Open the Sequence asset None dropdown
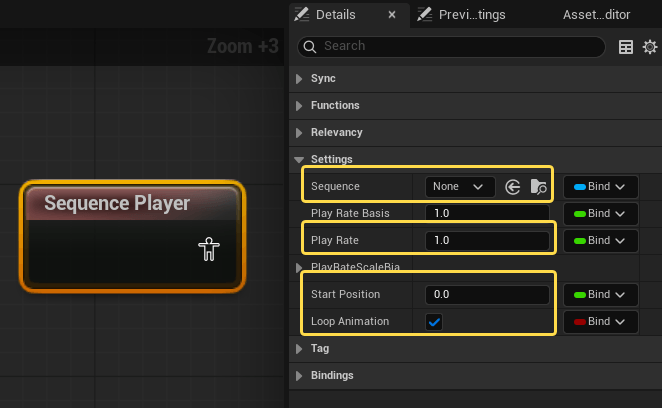Viewport: 662px width, 408px height. point(459,186)
